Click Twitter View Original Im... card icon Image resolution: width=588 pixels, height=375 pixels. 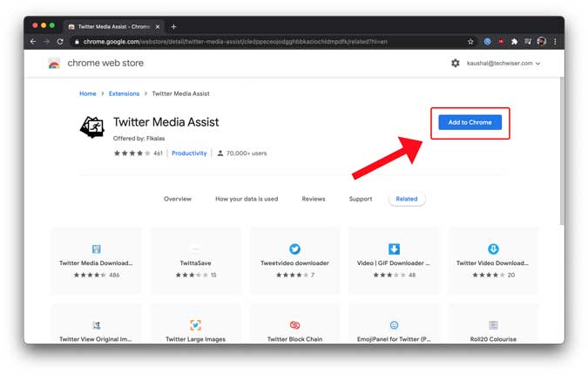[x=97, y=325]
